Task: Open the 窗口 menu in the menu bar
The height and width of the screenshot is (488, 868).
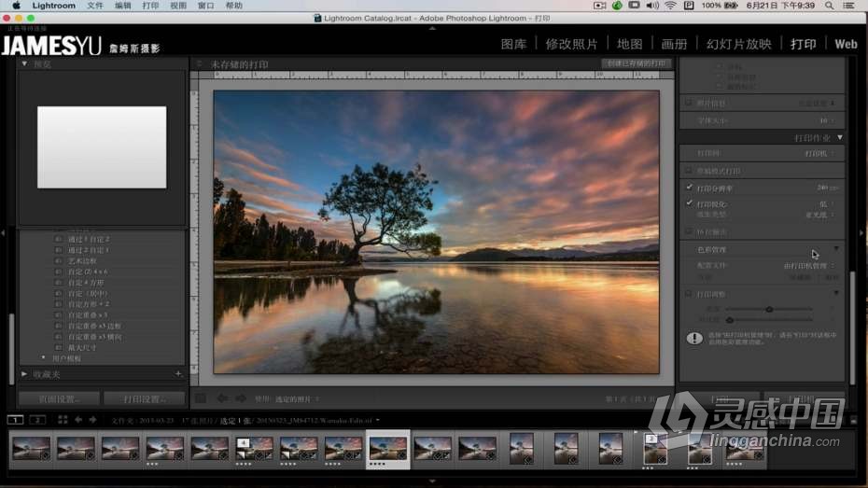Action: 205,6
